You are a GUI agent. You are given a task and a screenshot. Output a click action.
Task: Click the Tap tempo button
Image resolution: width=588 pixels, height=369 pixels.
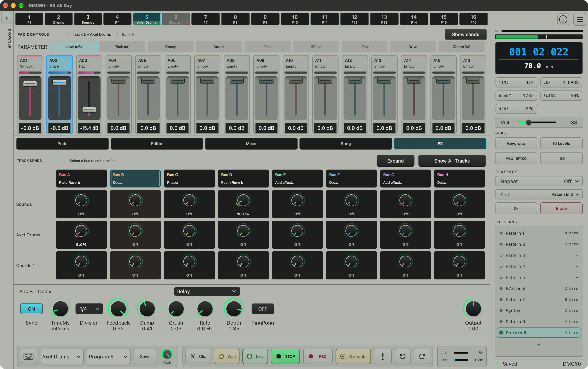[561, 158]
